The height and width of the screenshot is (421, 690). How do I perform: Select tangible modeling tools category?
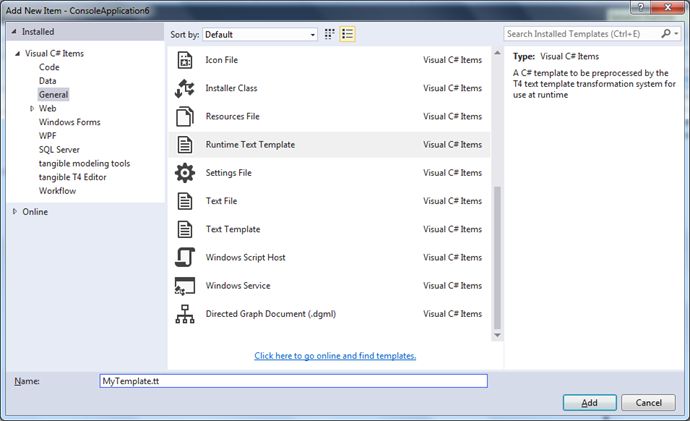click(84, 163)
